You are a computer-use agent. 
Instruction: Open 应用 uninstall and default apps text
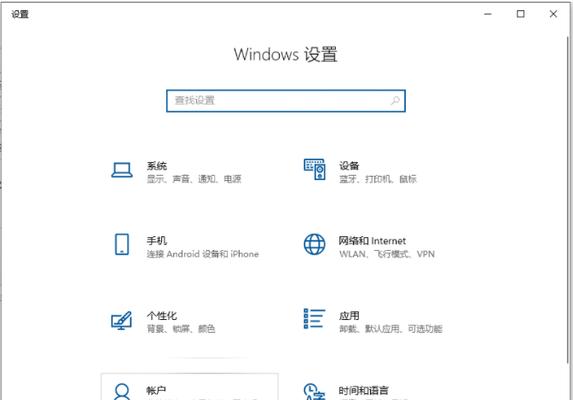coord(391,329)
